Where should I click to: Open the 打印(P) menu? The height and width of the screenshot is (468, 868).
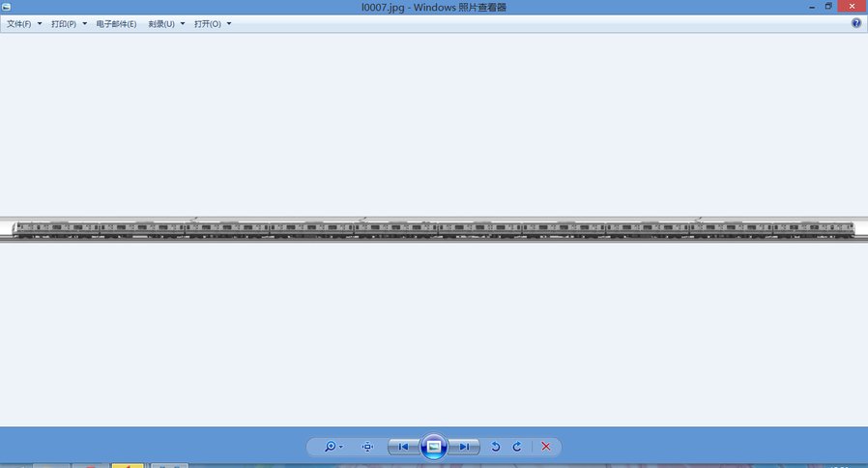pos(64,23)
